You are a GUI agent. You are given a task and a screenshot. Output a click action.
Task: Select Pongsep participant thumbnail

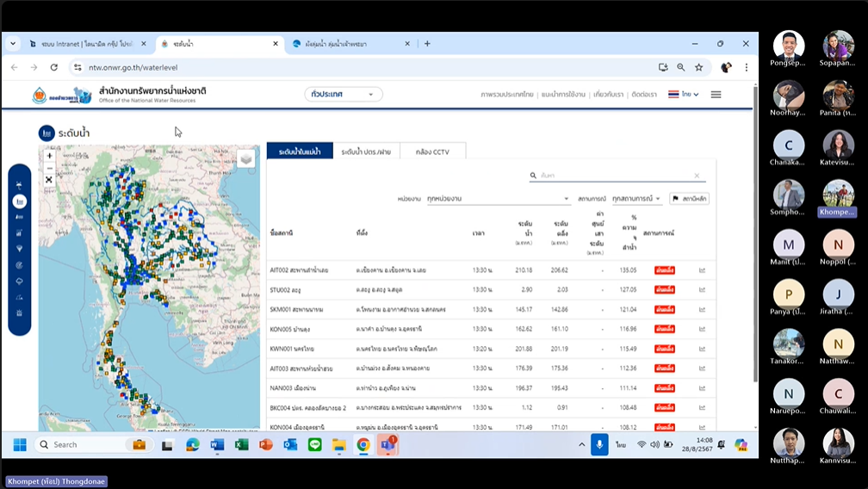(x=788, y=48)
